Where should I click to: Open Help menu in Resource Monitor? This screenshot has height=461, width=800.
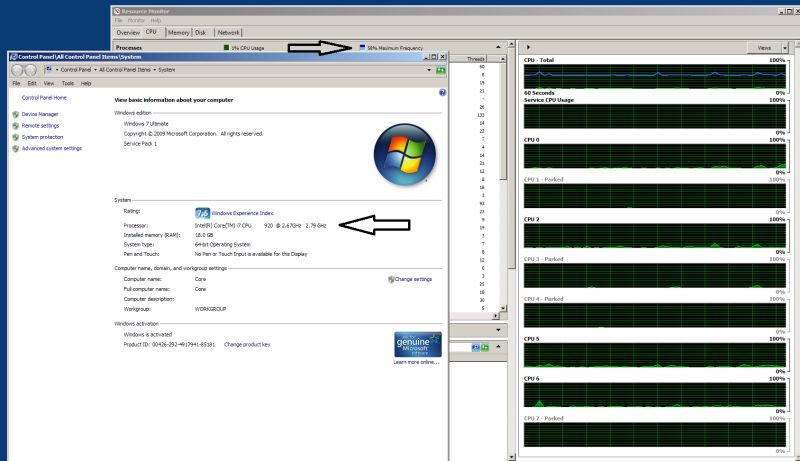tap(156, 20)
